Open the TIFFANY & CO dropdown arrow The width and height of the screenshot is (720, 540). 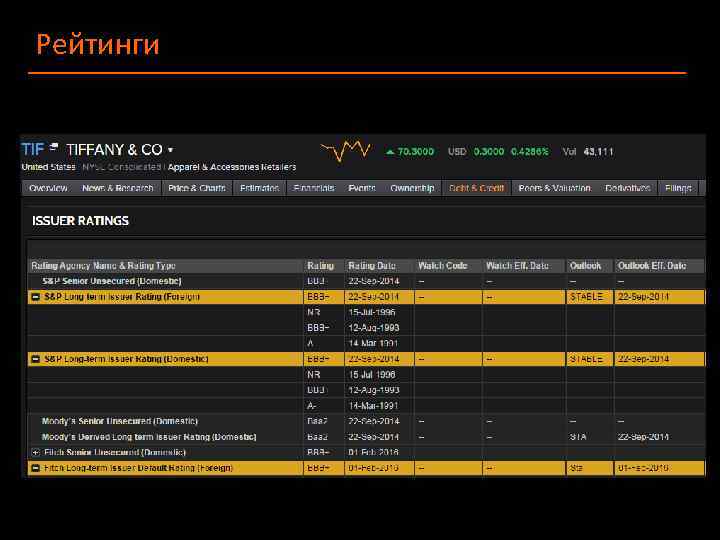pos(171,150)
